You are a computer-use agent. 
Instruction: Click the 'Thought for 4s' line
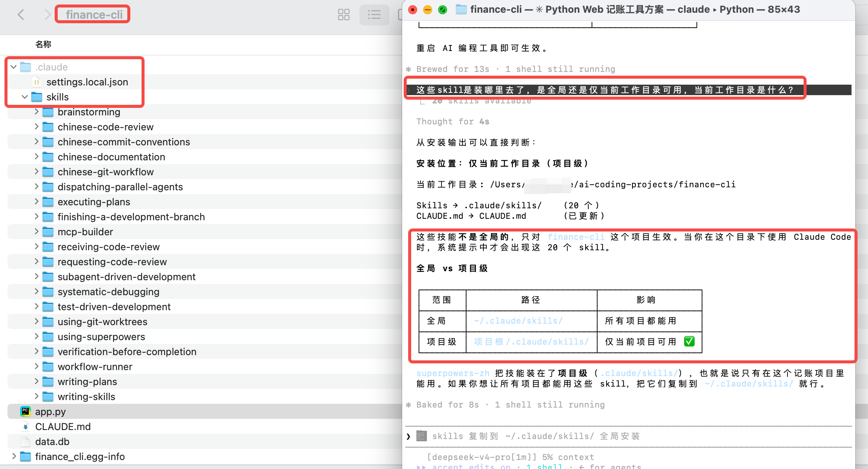click(453, 122)
